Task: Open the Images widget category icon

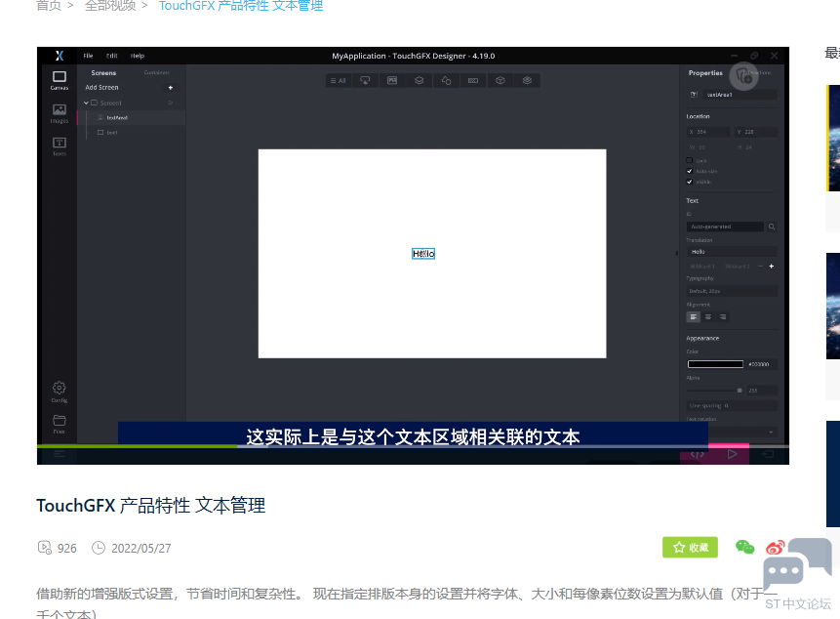Action: 392,80
